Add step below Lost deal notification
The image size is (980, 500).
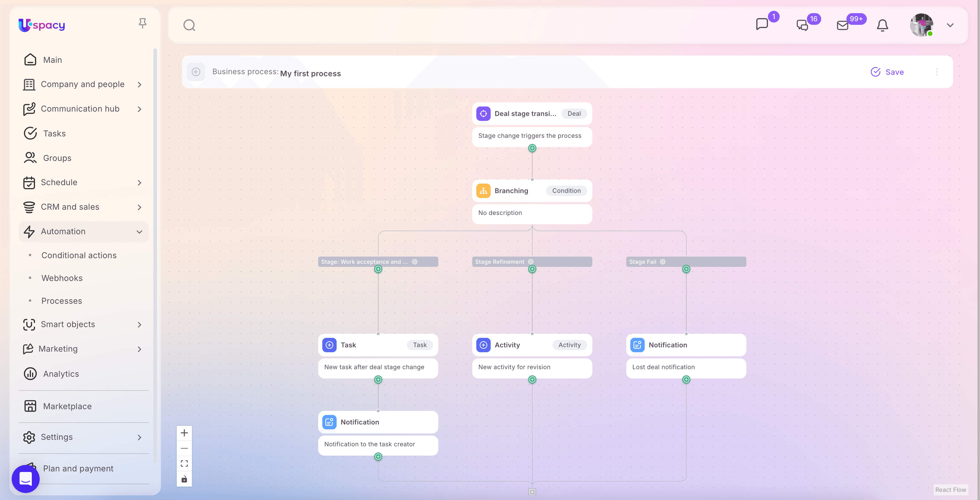[x=686, y=379]
